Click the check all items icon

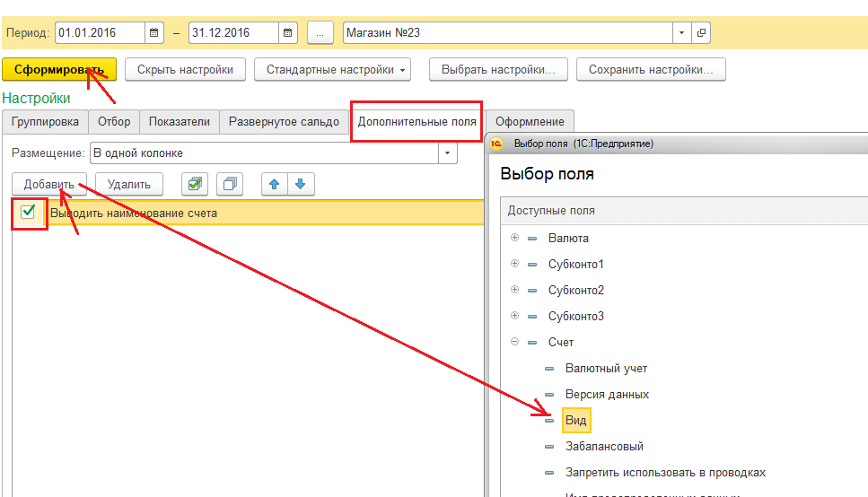[x=195, y=184]
